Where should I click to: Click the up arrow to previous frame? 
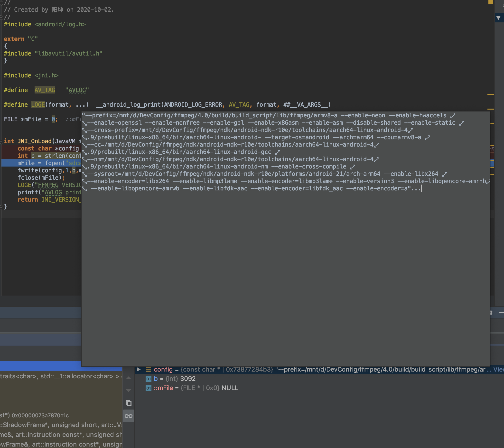129,378
